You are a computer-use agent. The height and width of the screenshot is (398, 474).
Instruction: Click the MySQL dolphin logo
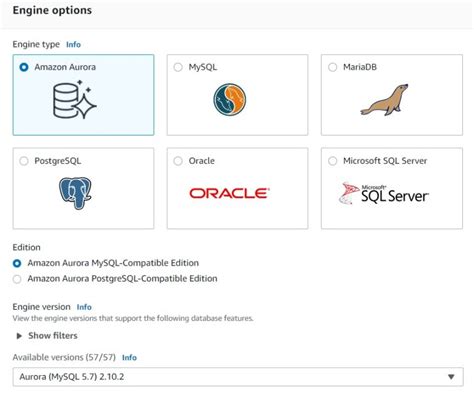(230, 99)
